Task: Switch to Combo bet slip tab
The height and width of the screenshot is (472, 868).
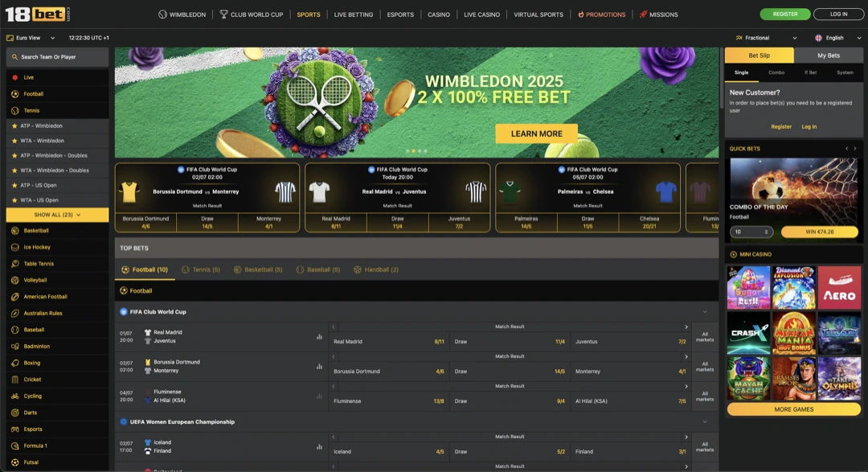Action: click(x=776, y=72)
